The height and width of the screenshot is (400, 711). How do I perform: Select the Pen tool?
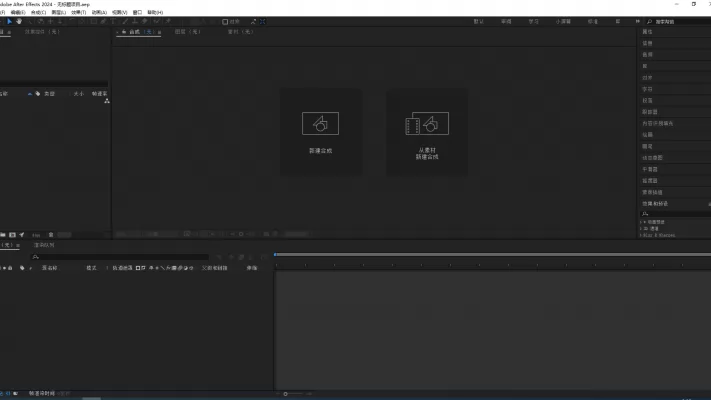pyautogui.click(x=103, y=21)
